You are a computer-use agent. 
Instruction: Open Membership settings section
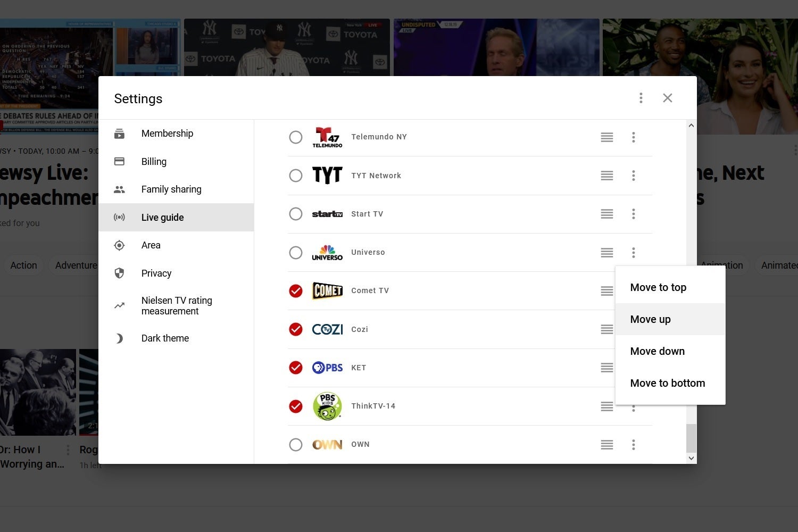coord(176,134)
